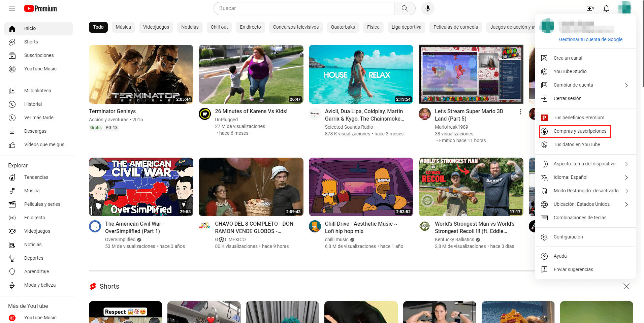644x323 pixels.
Task: Expand Idioma: Español options
Action: pos(585,177)
